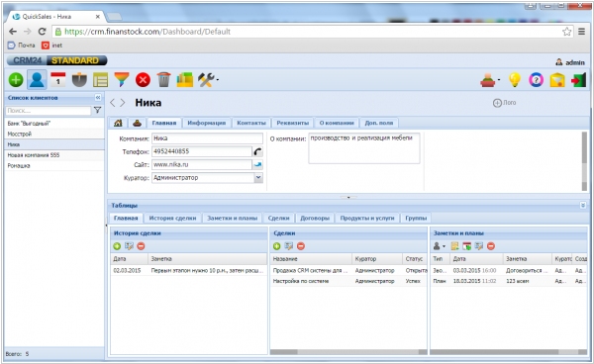This screenshot has width=594, height=364.
Task: Open the brown stamp icon tab
Action: tap(138, 123)
